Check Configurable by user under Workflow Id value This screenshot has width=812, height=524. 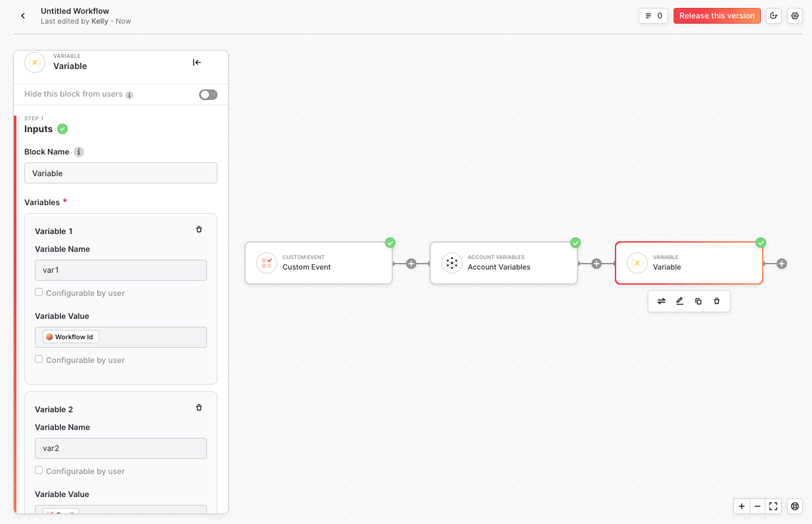[x=39, y=360]
